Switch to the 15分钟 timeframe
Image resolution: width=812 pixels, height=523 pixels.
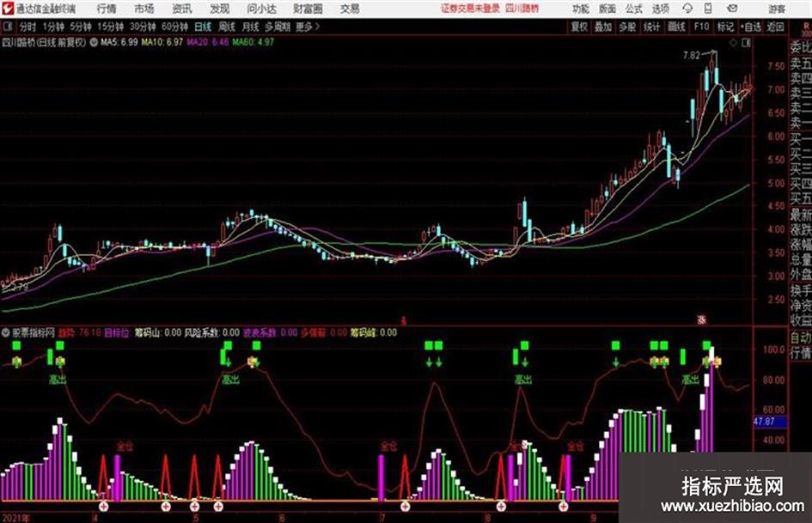(110, 27)
